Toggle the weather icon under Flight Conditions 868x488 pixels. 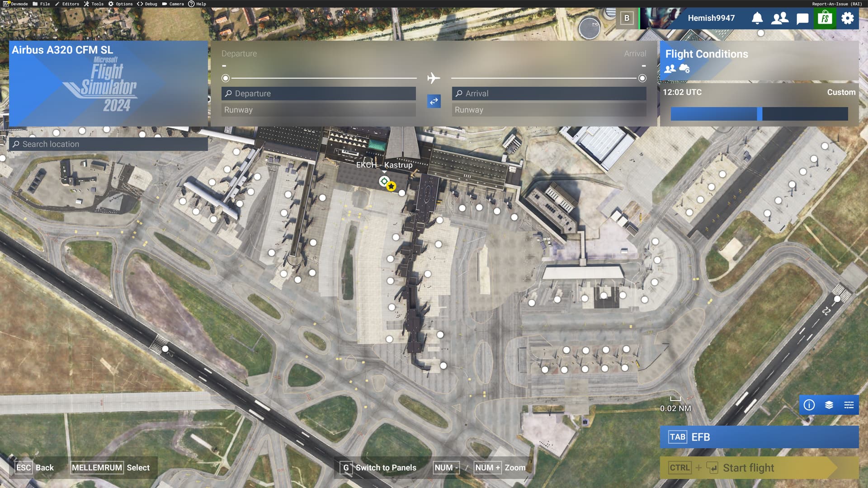684,69
